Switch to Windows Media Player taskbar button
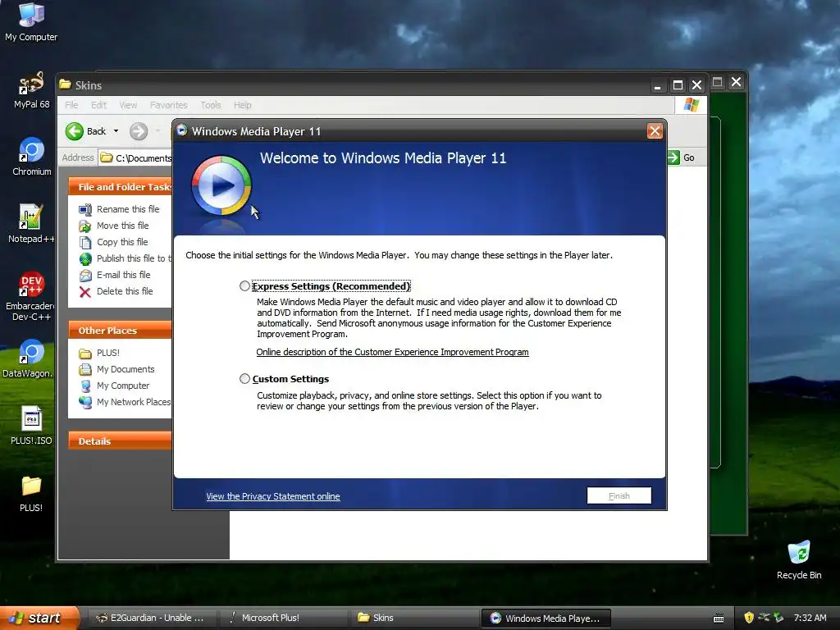840x630 pixels. click(x=546, y=619)
